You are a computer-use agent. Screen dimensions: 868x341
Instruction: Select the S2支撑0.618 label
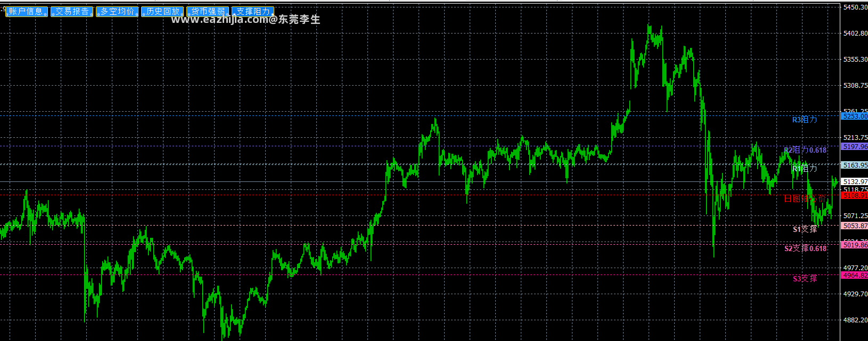[x=805, y=248]
